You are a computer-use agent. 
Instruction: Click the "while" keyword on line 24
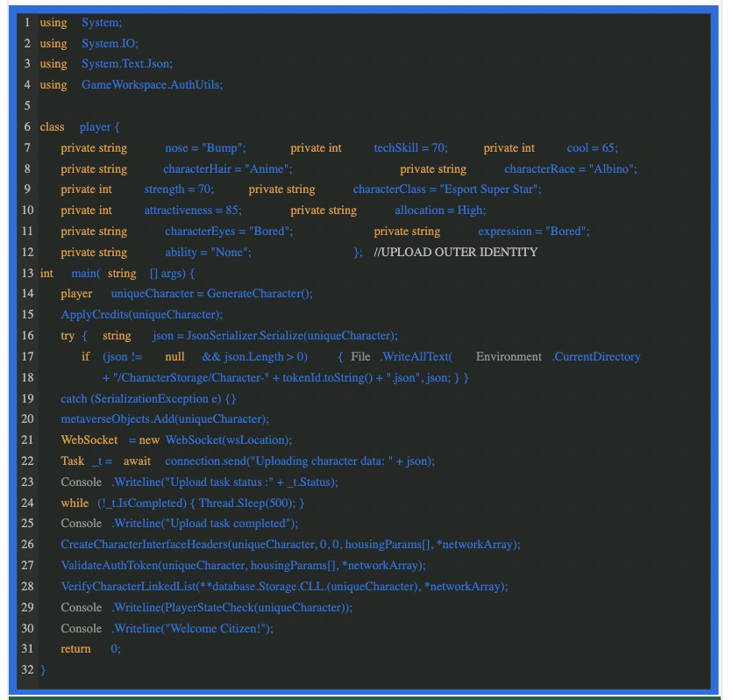[75, 503]
